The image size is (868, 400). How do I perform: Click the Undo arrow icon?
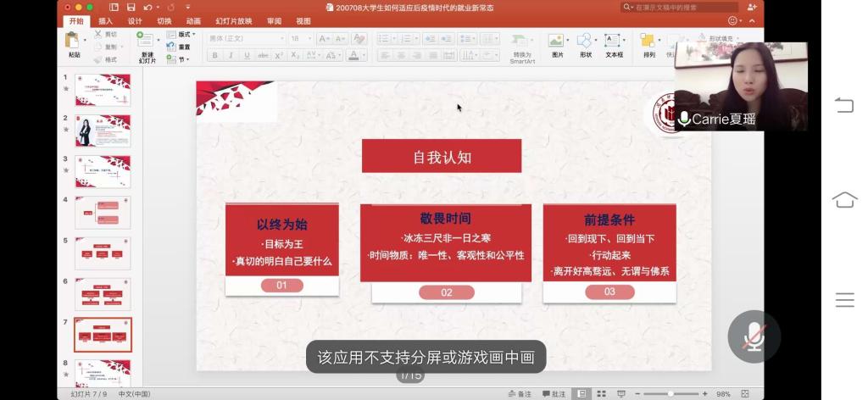pos(147,8)
